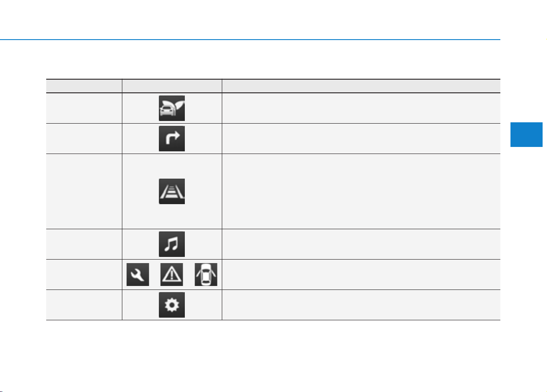Click the description cell beside the gear icon

click(361, 305)
